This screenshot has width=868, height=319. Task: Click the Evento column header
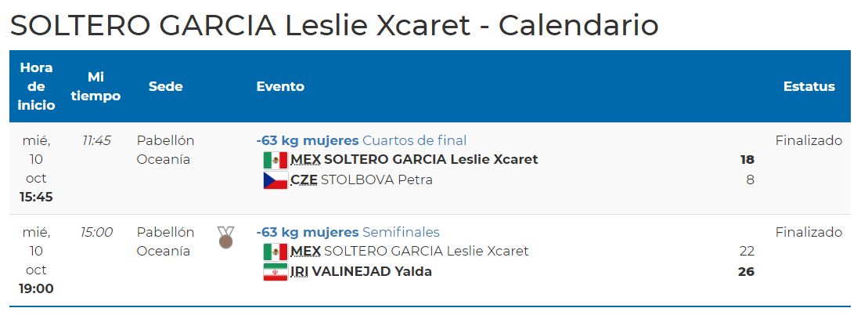click(x=280, y=86)
